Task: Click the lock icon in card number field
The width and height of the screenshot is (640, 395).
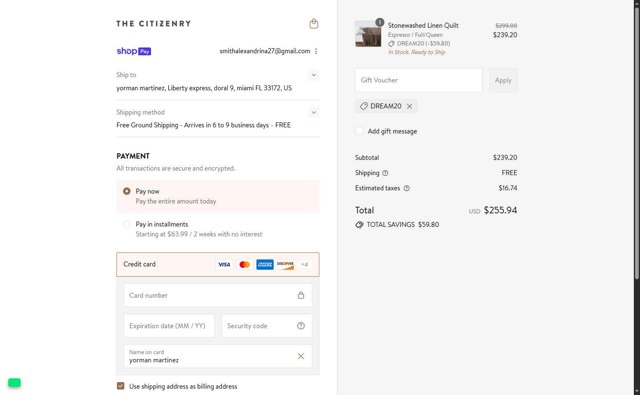Action: tap(301, 295)
